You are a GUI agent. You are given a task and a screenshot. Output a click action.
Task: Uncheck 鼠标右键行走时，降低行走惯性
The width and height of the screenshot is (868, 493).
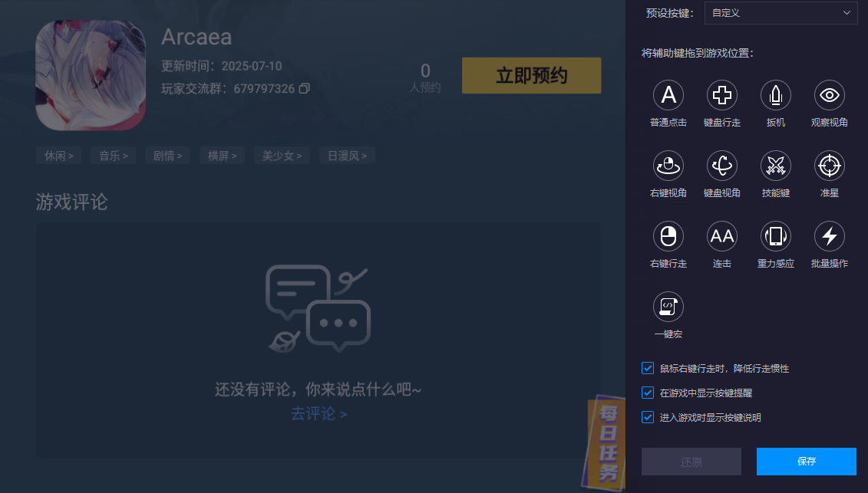[647, 368]
